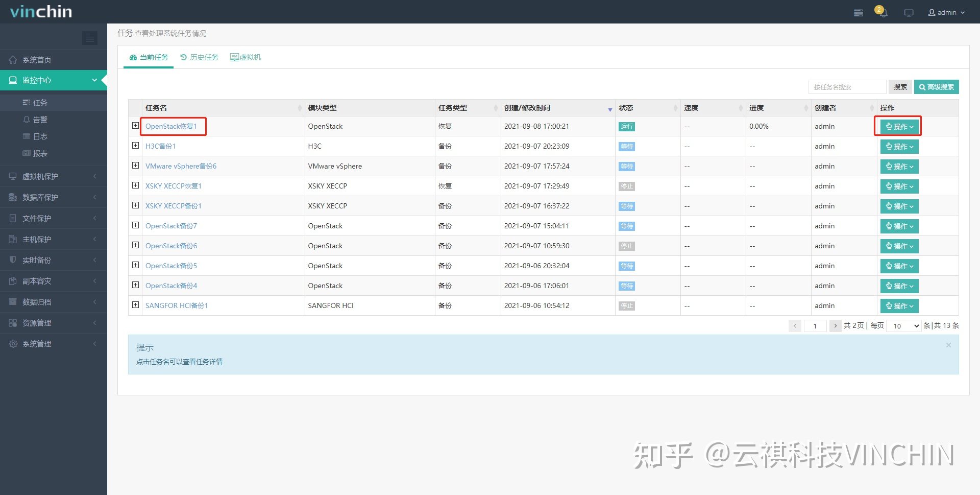Click the monitor screen icon in the top bar

coord(909,12)
